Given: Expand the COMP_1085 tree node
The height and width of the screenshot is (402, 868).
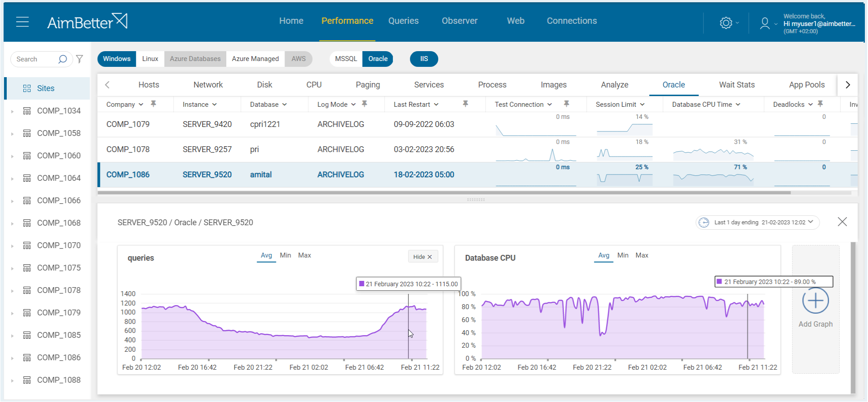Looking at the screenshot, I should 12,336.
